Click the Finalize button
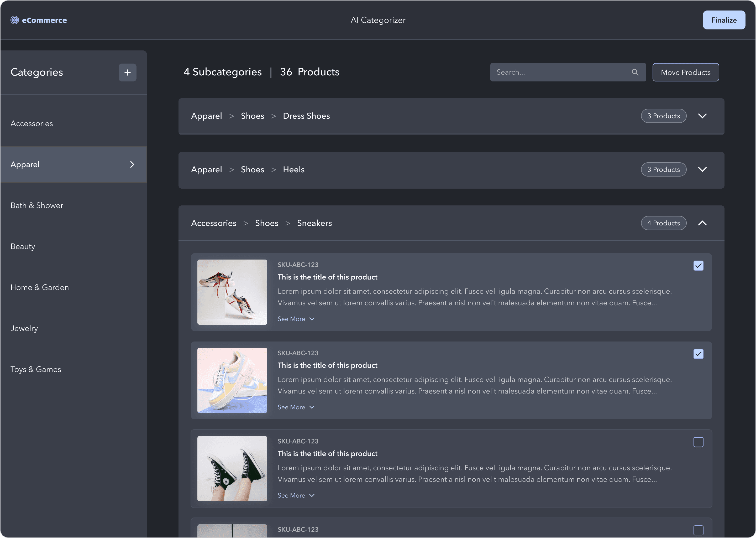Screen dimensions: 756x538 pyautogui.click(x=723, y=20)
